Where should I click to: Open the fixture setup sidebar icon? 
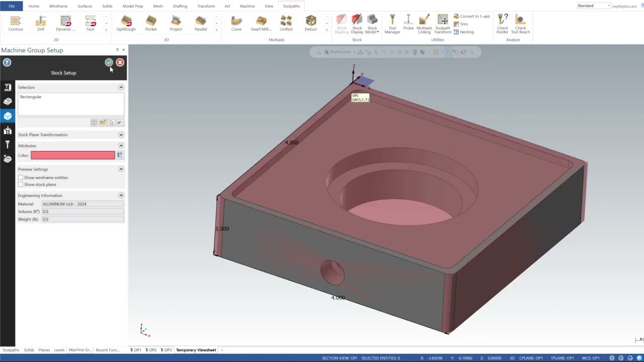point(8,131)
